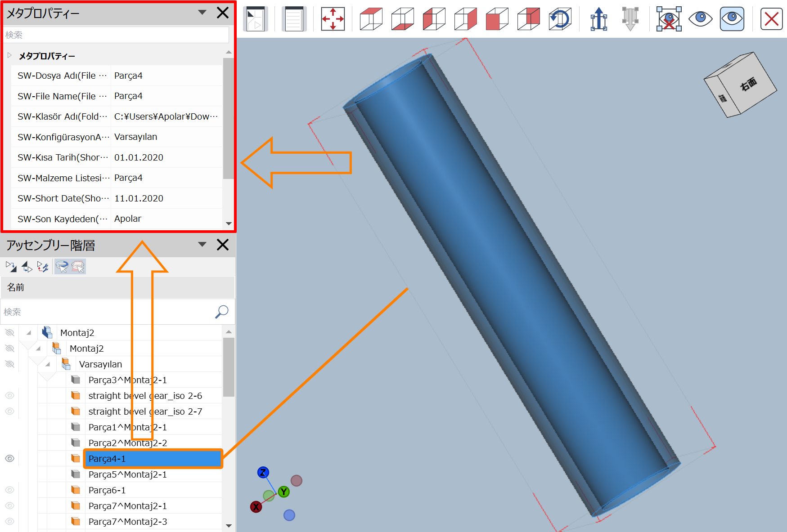This screenshot has width=787, height=532.
Task: Collapse the nested Montaj2 tree node
Action: (x=38, y=349)
